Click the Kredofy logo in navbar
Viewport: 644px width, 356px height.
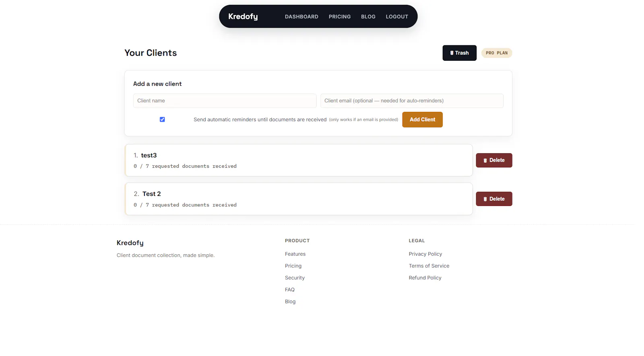click(x=243, y=16)
